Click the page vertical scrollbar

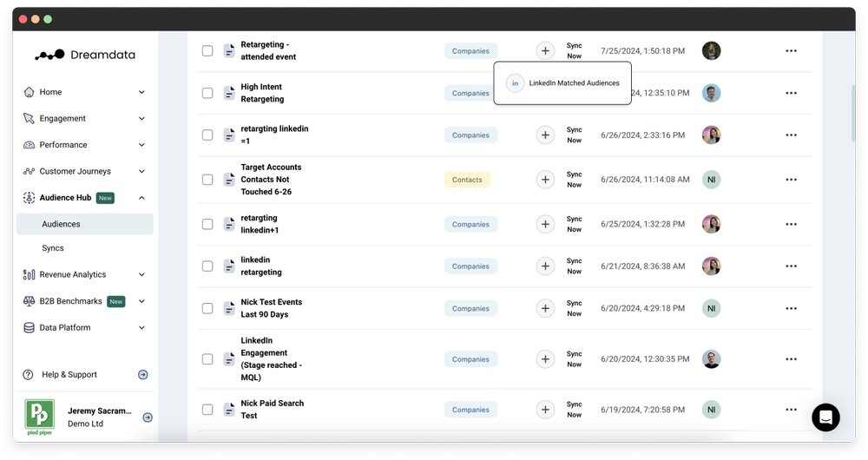pyautogui.click(x=853, y=114)
